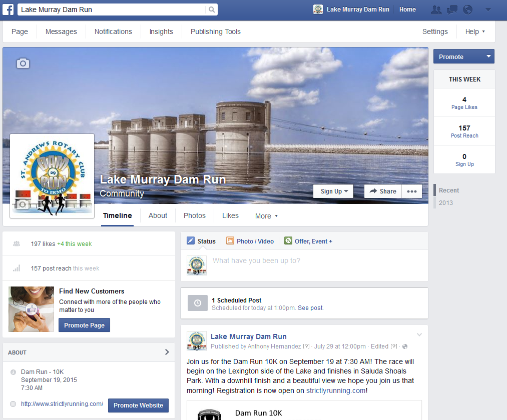Click the post audience globe icon
The height and width of the screenshot is (420, 507).
(405, 346)
